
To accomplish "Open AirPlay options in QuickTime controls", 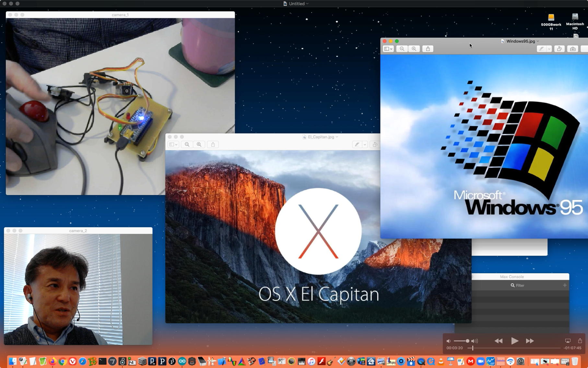I will tap(568, 341).
